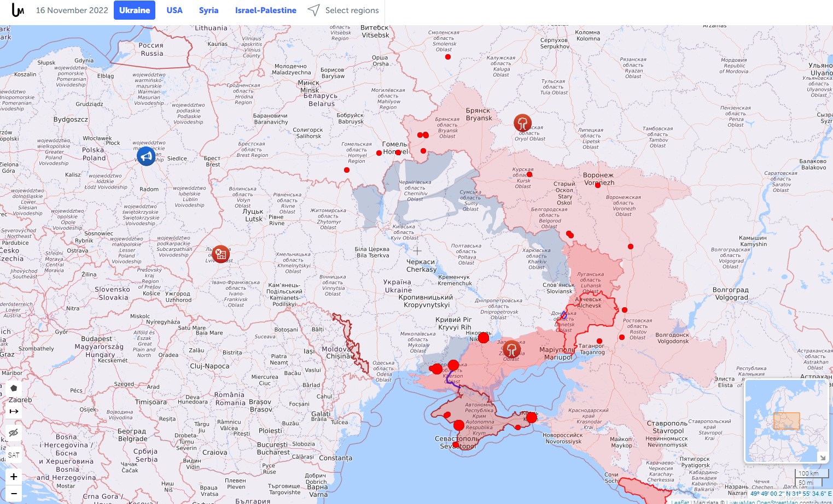Click the overview minimap of Europe
This screenshot has width=833, height=504.
point(787,421)
